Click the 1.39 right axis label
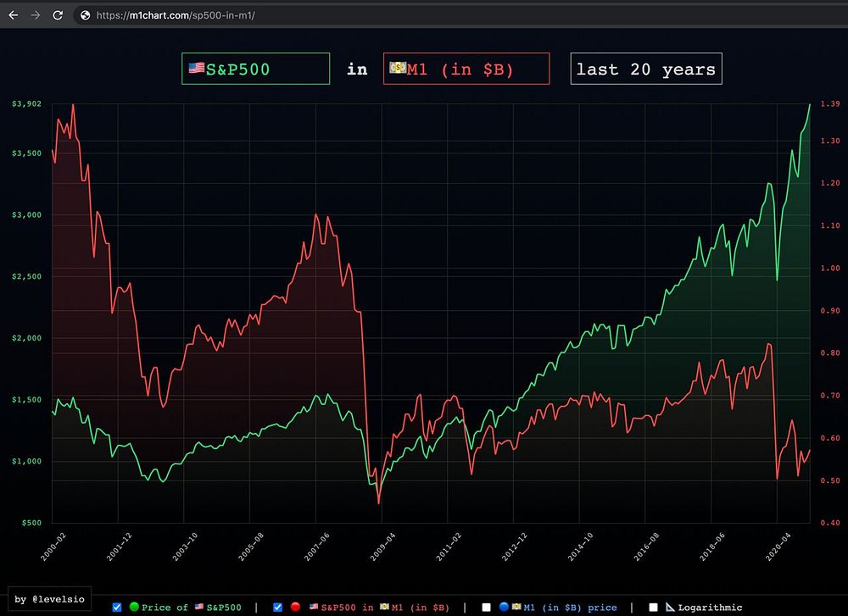Screen dimensions: 848x616 830,103
